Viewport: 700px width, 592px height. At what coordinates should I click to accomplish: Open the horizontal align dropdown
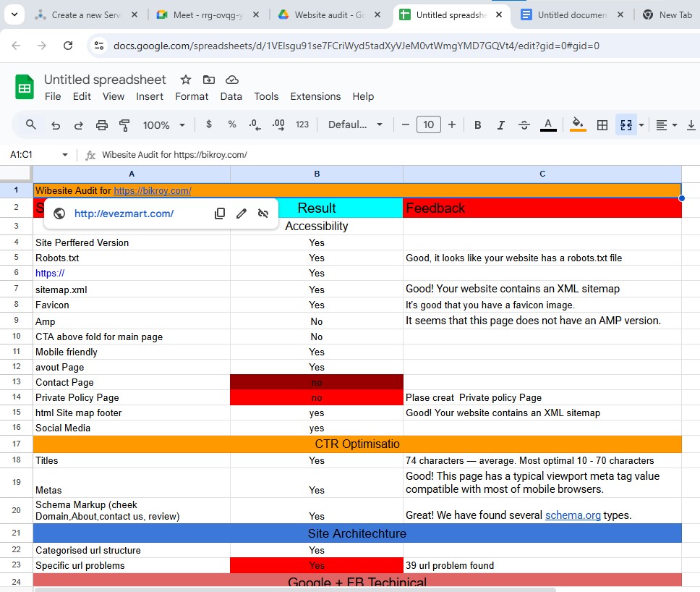click(x=666, y=125)
